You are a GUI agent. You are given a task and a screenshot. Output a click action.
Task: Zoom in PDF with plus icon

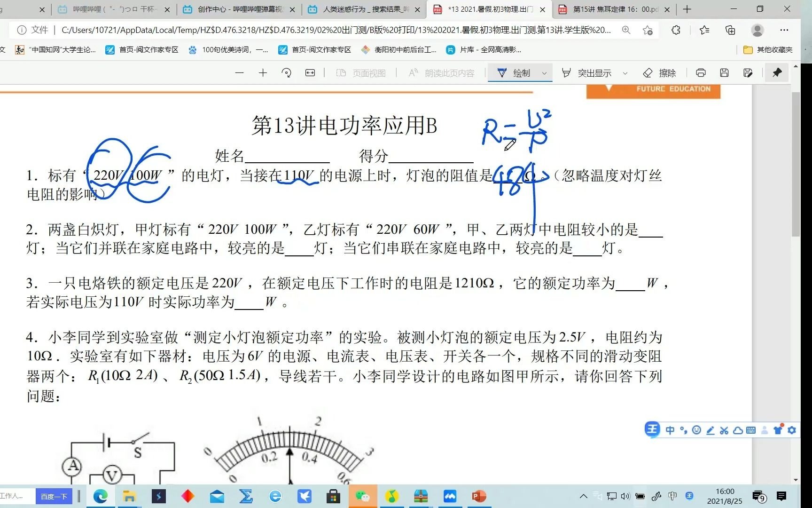[263, 73]
